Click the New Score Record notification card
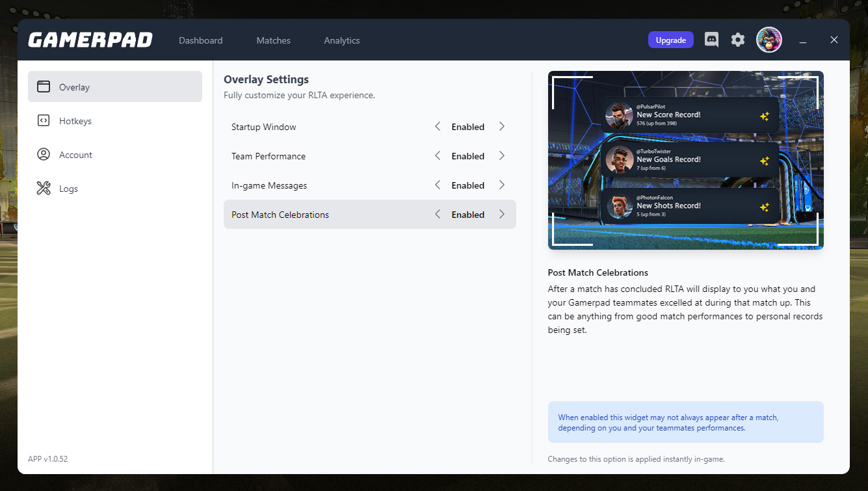This screenshot has width=868, height=491. (690, 115)
